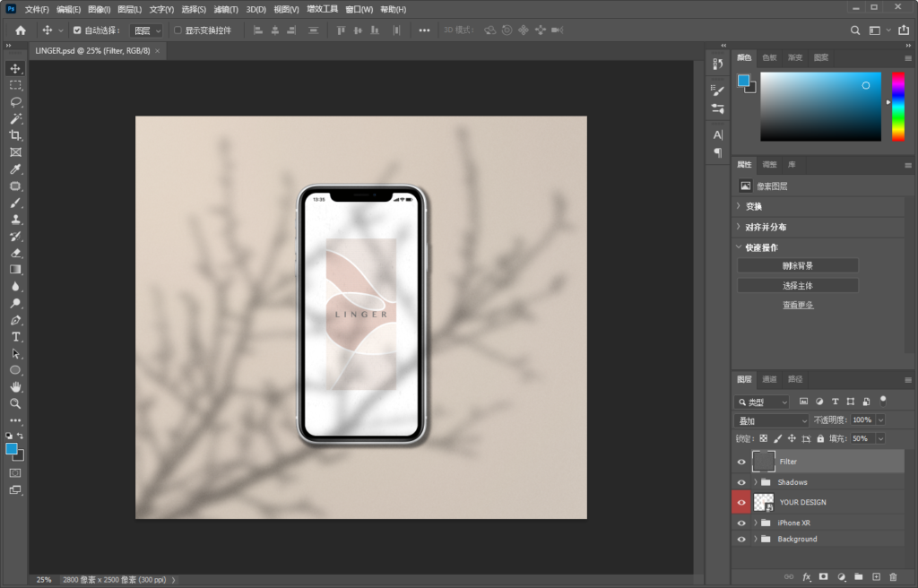The width and height of the screenshot is (918, 588).
Task: Select the Dodge tool
Action: [15, 303]
